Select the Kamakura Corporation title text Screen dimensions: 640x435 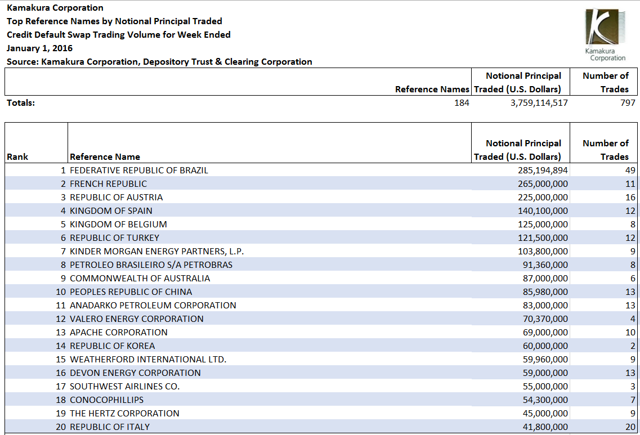[x=55, y=8]
